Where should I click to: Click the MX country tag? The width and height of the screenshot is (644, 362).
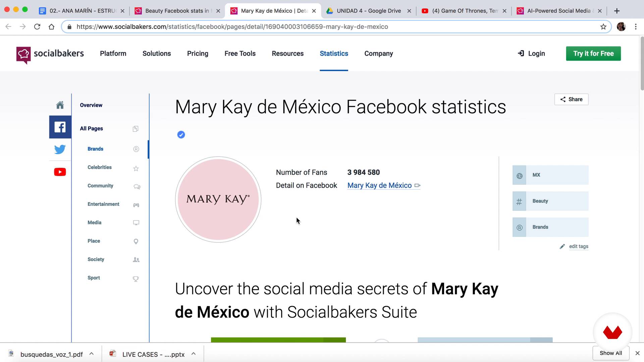[x=550, y=175]
